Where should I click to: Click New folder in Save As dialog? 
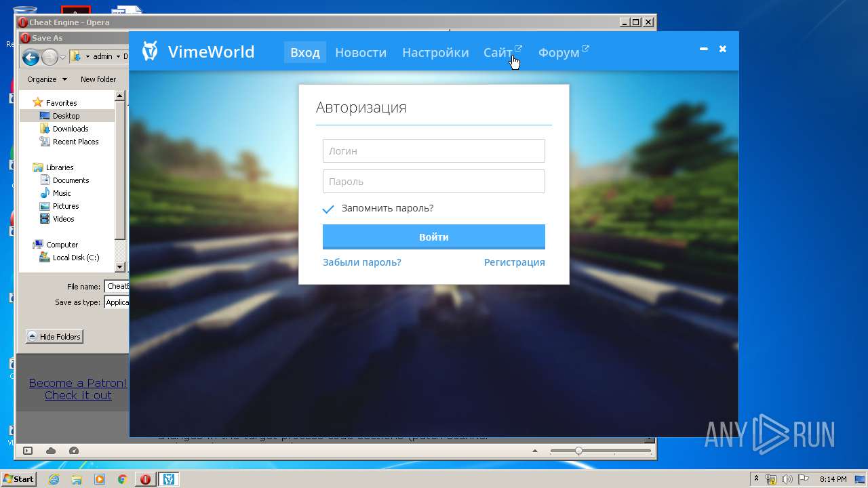click(x=98, y=79)
